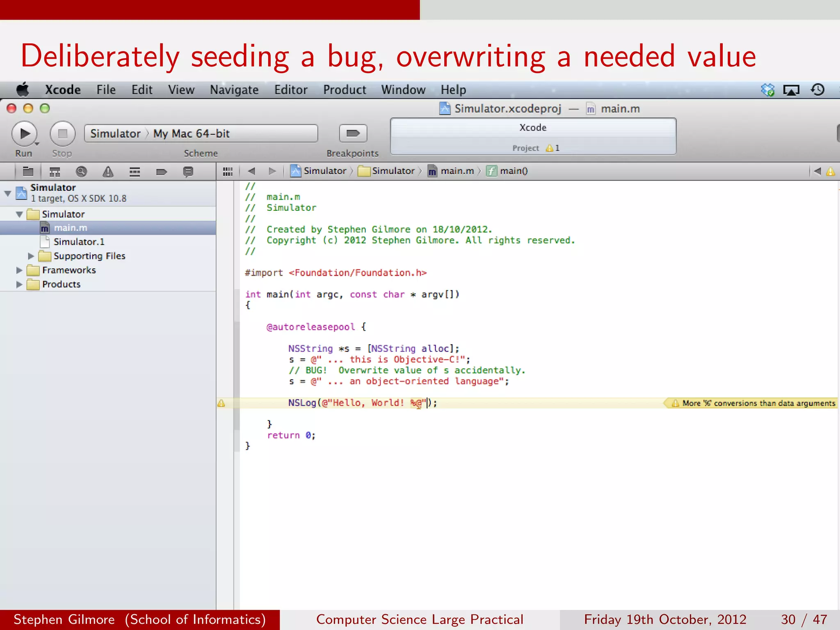Show the Project navigator folder icon

point(28,171)
